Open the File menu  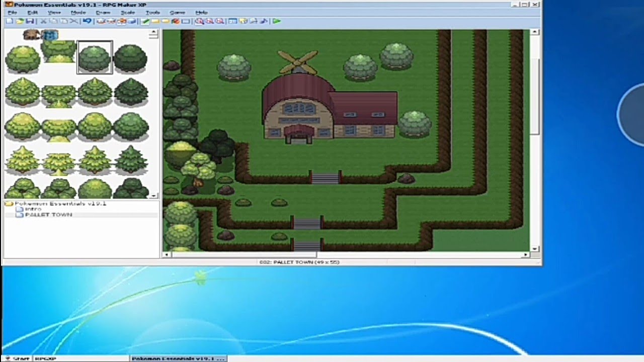(x=12, y=12)
